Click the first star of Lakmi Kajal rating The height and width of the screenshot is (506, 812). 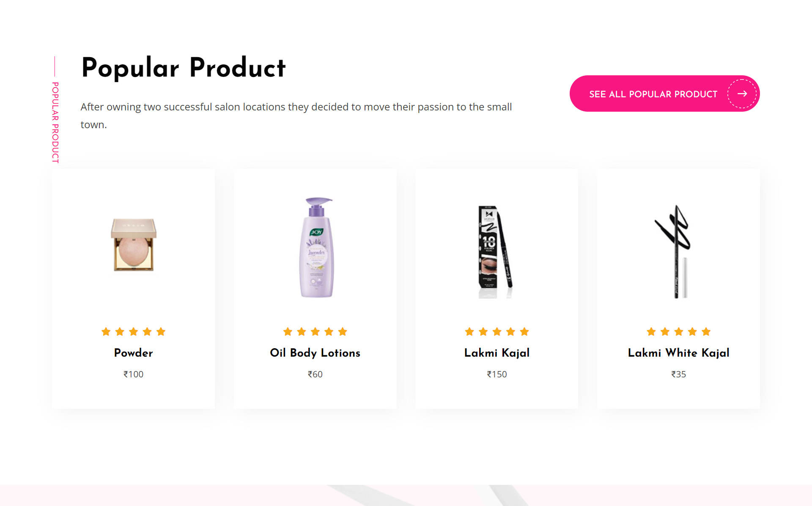pyautogui.click(x=469, y=332)
